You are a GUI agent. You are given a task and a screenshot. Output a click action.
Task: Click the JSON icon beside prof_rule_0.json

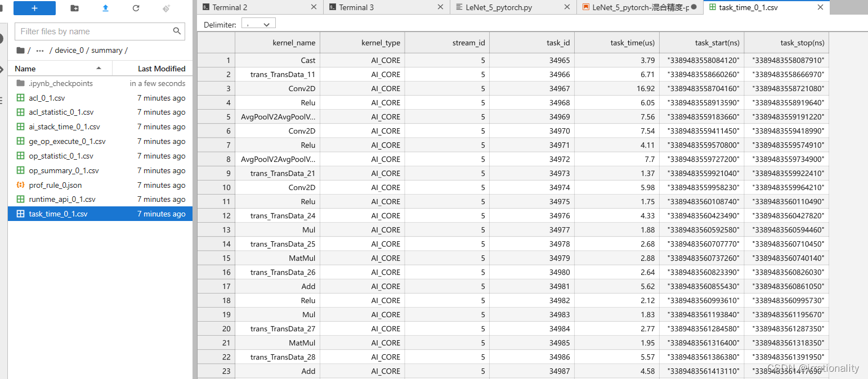(20, 185)
